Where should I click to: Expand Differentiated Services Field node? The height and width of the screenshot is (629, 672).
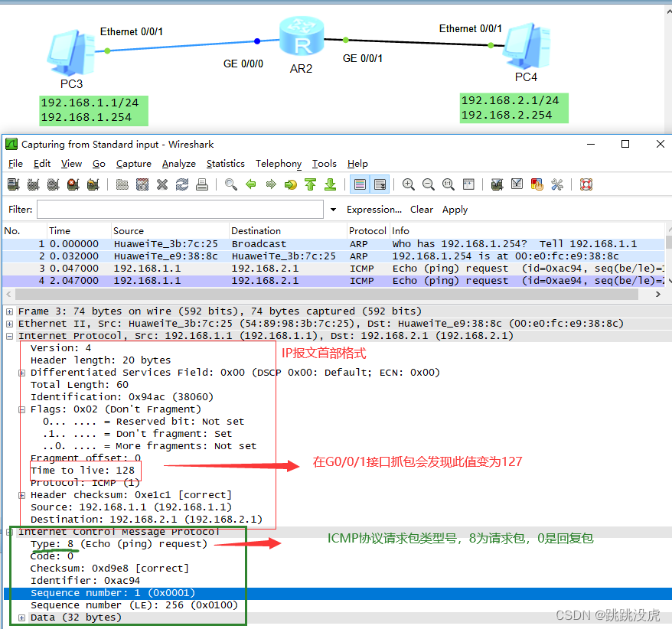(22, 373)
